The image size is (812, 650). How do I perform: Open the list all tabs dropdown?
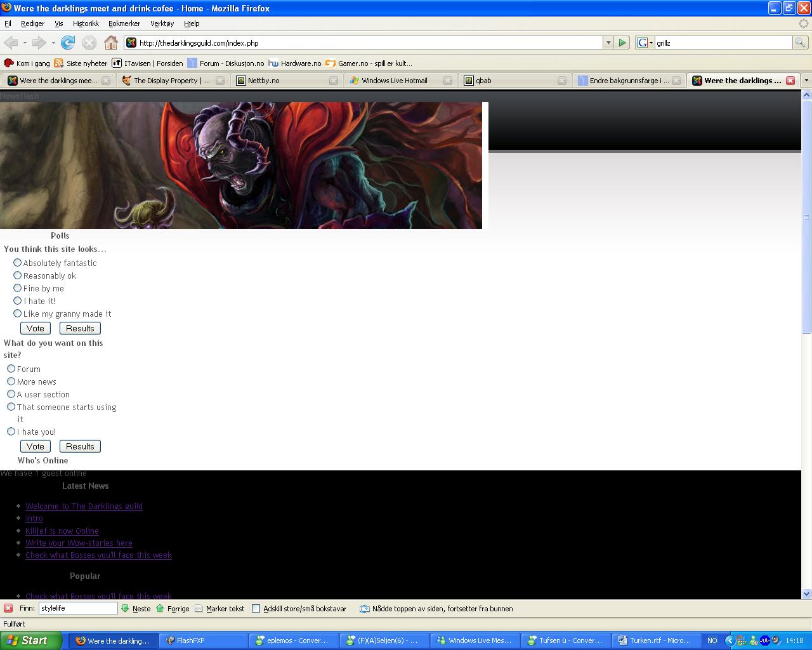coord(806,81)
